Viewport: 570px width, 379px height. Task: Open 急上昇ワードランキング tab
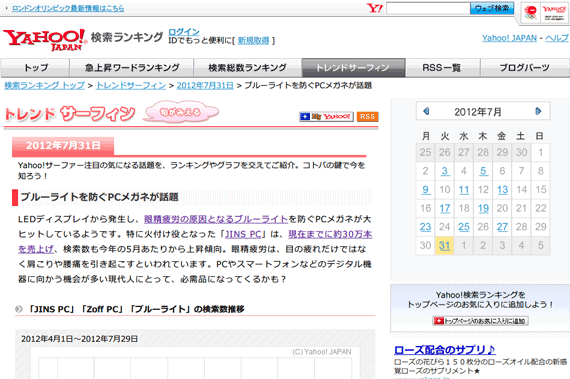coord(132,68)
